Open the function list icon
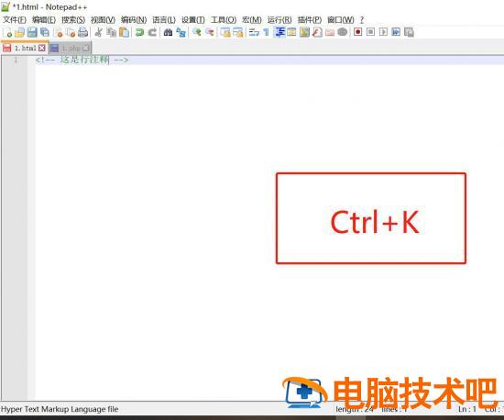Screen dimensions: 504x420 [x=317, y=32]
